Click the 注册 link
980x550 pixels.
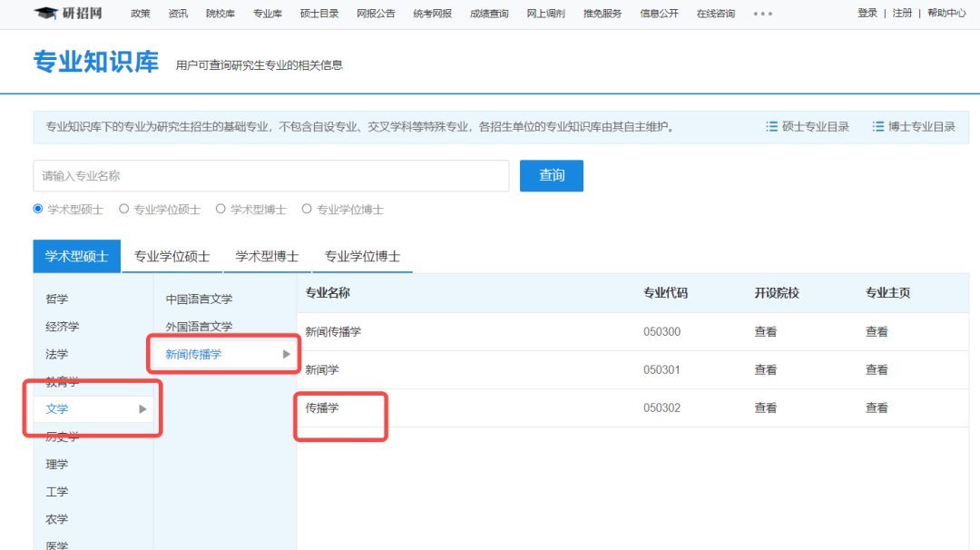(x=903, y=13)
